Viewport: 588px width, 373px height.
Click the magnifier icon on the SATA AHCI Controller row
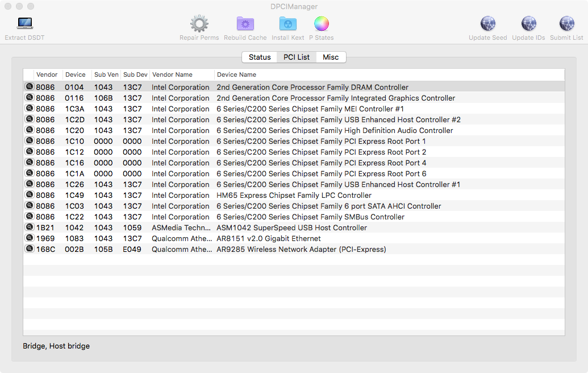click(x=29, y=206)
